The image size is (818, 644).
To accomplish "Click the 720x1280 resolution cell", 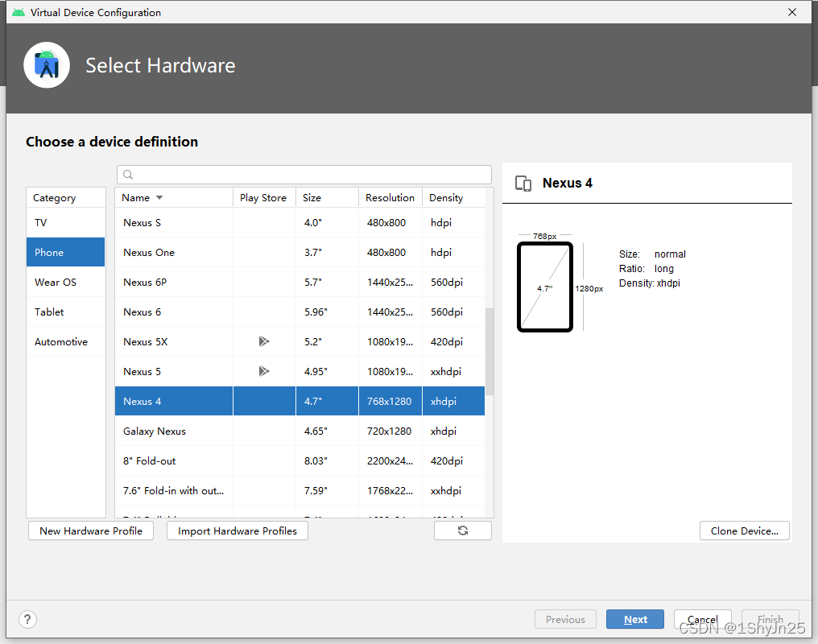I will (x=390, y=431).
